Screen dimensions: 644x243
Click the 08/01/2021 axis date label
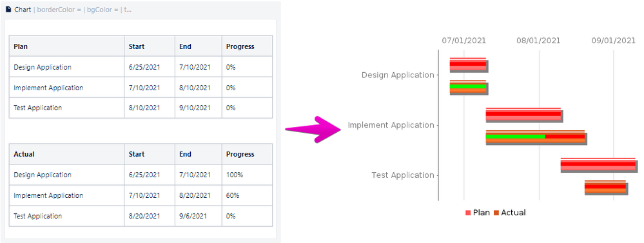(x=538, y=41)
